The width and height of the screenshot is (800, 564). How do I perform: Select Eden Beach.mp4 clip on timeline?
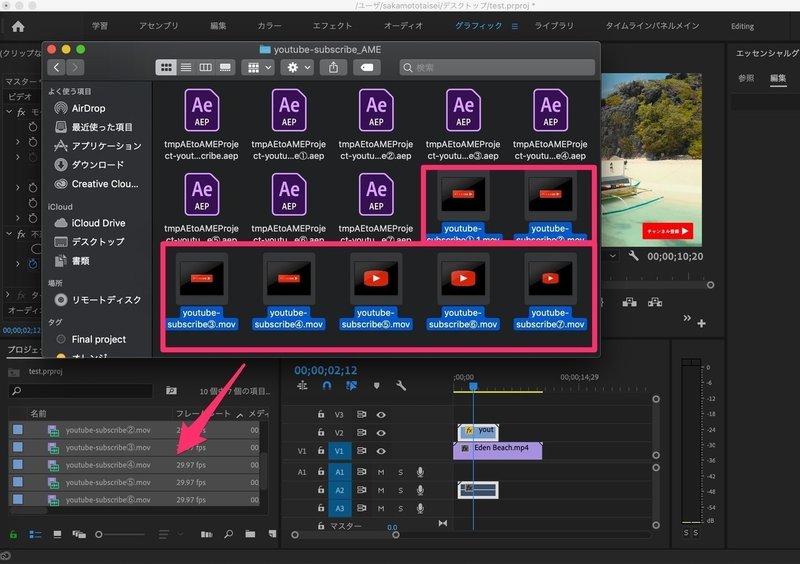[x=497, y=451]
